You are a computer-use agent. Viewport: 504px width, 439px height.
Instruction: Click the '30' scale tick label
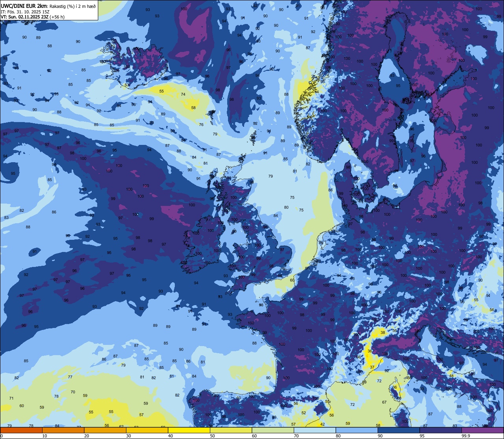[x=128, y=436]
